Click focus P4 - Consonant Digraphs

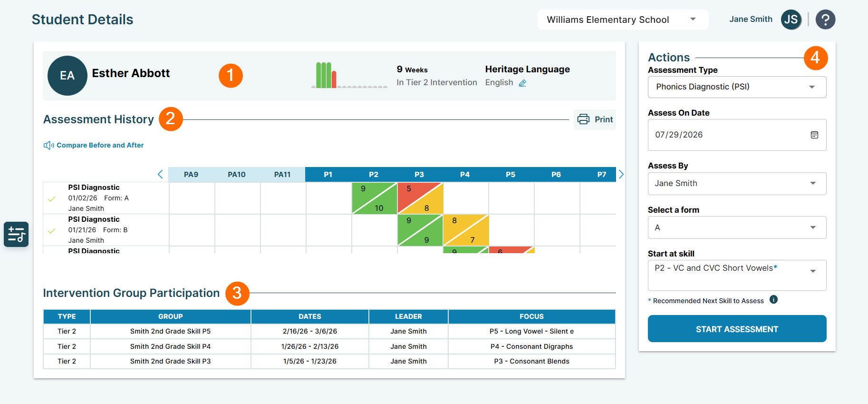coord(531,346)
